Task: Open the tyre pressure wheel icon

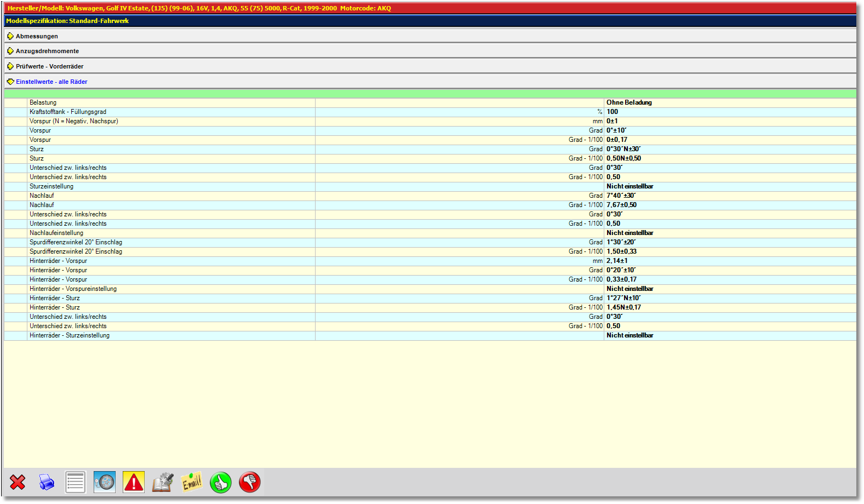Action: click(x=105, y=482)
